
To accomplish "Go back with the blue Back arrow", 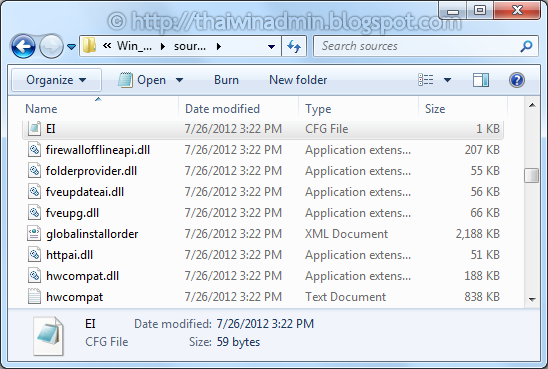I will pyautogui.click(x=23, y=46).
